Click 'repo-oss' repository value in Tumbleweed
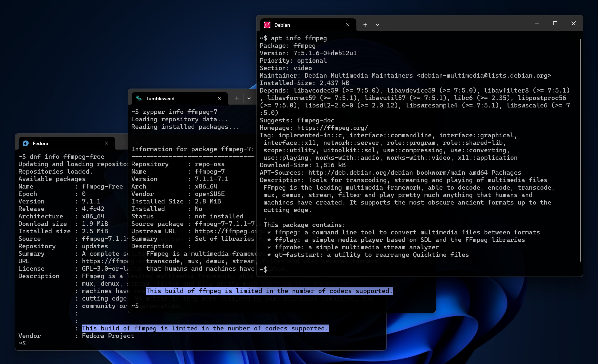The image size is (598, 364). (210, 164)
